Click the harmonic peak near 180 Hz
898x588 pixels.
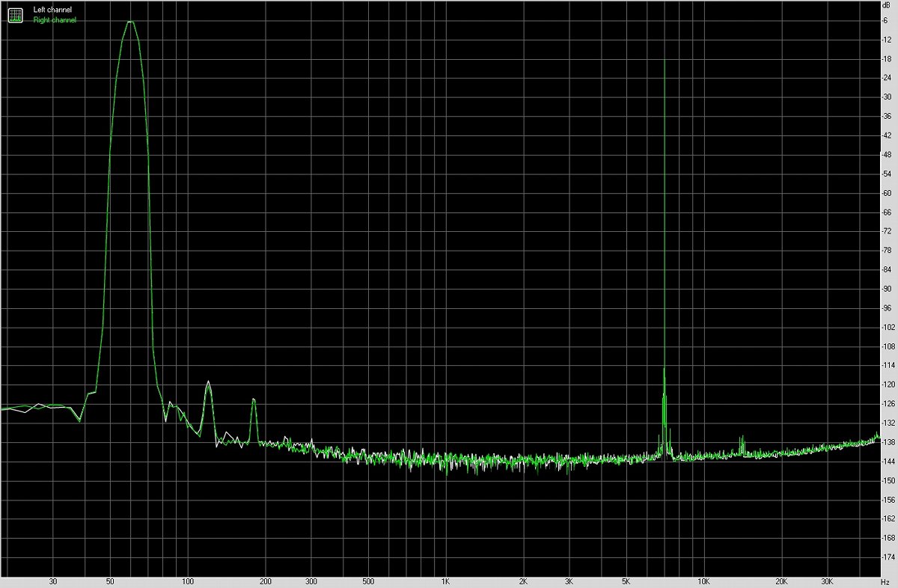pos(254,400)
